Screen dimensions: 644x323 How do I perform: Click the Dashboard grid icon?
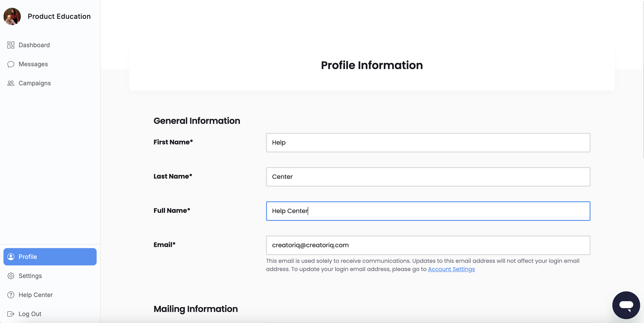(x=11, y=45)
